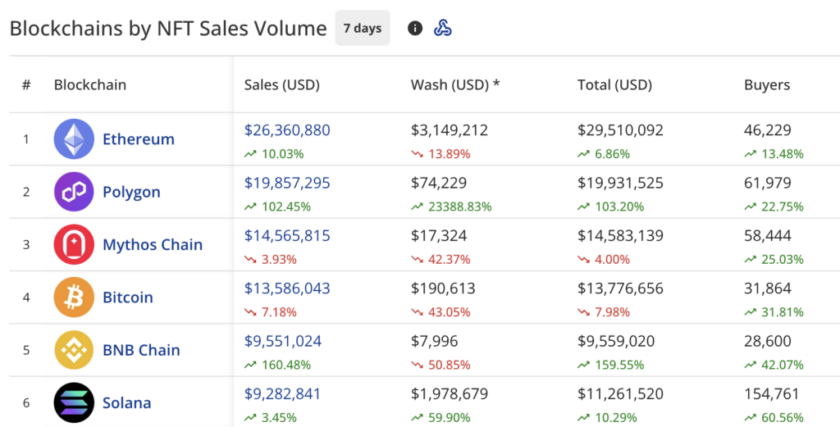The width and height of the screenshot is (840, 427).
Task: Open the Ethereum blockchain link
Action: point(138,140)
